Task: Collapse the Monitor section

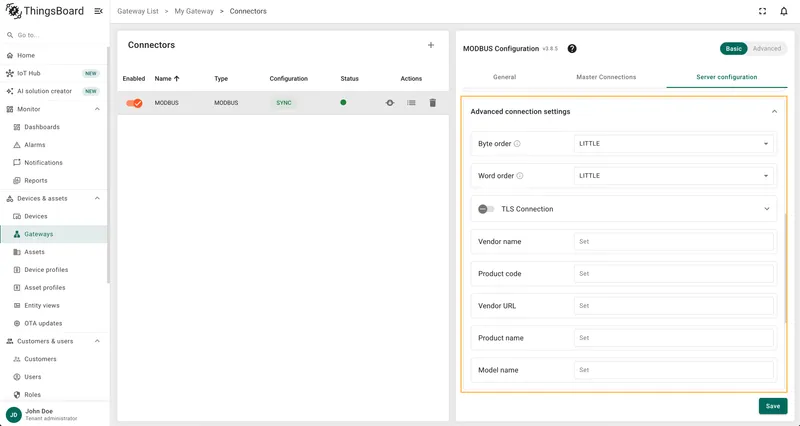Action: tap(97, 109)
